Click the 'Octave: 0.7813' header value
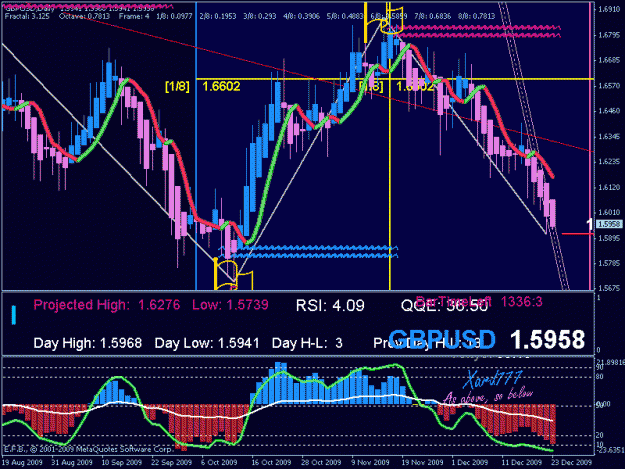 [x=84, y=16]
